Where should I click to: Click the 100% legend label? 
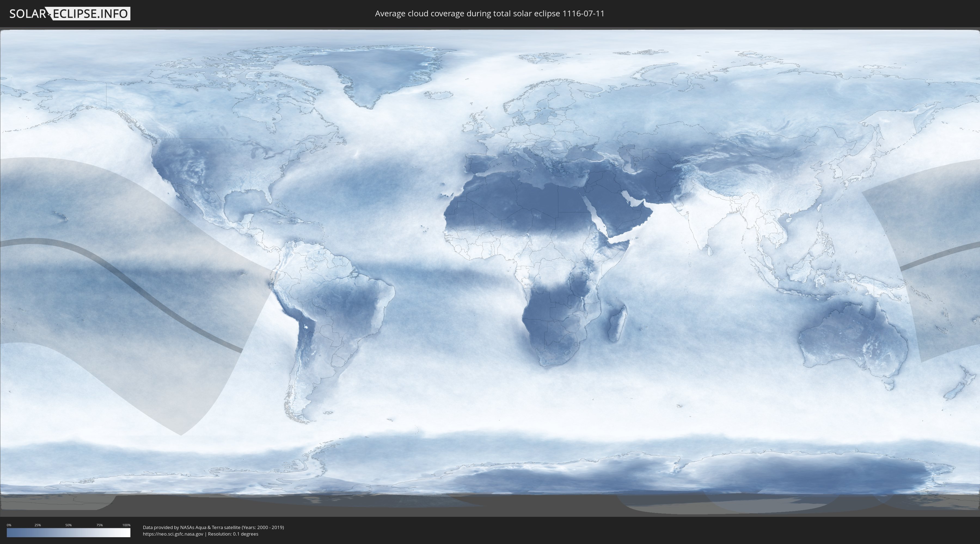tap(126, 525)
